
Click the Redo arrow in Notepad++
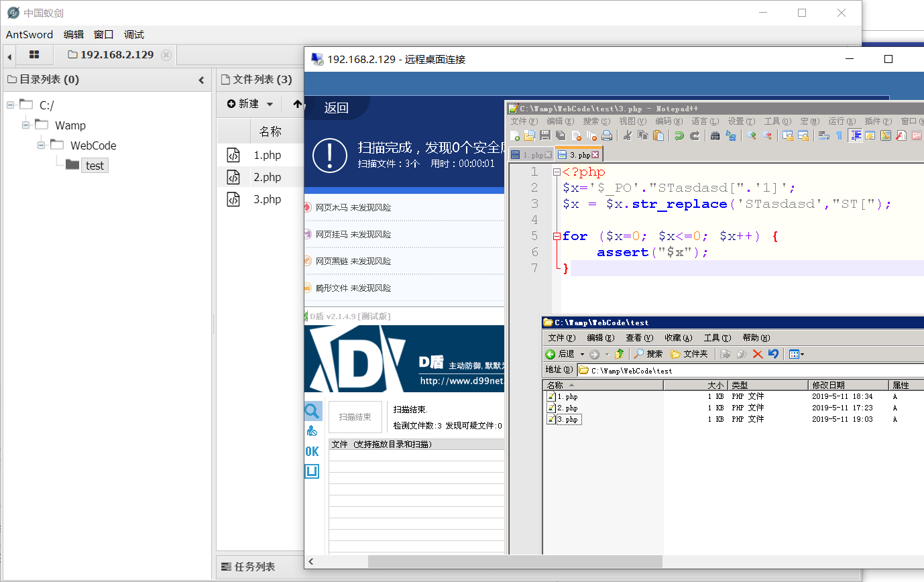[695, 135]
